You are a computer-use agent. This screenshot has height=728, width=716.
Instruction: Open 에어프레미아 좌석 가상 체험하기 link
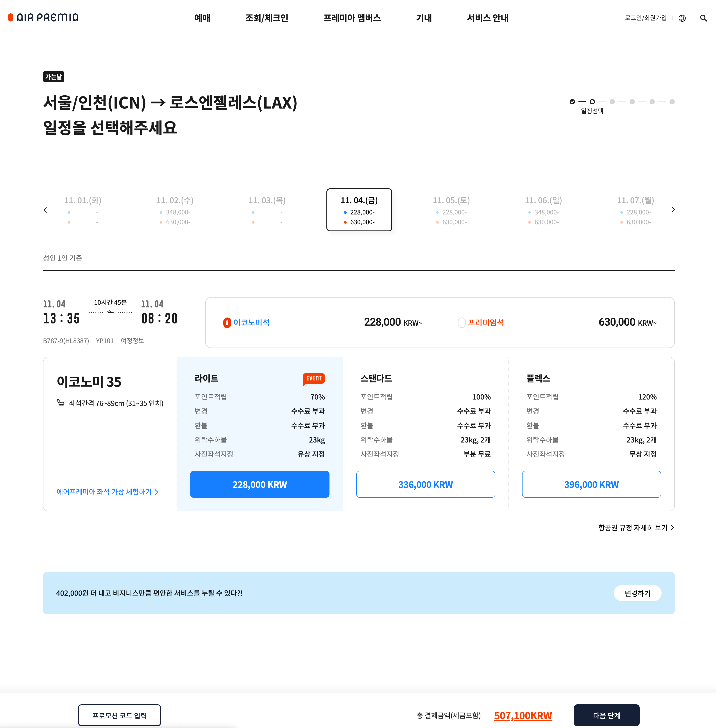pyautogui.click(x=107, y=492)
